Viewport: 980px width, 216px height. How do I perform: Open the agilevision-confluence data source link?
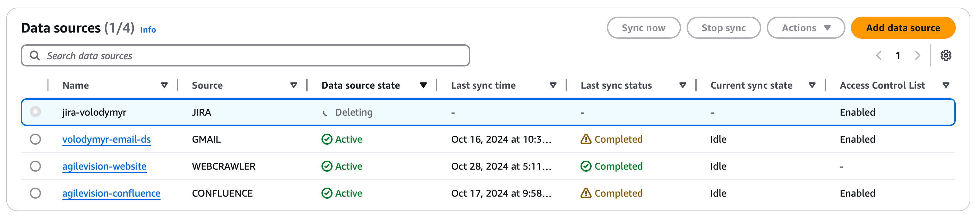pos(111,193)
